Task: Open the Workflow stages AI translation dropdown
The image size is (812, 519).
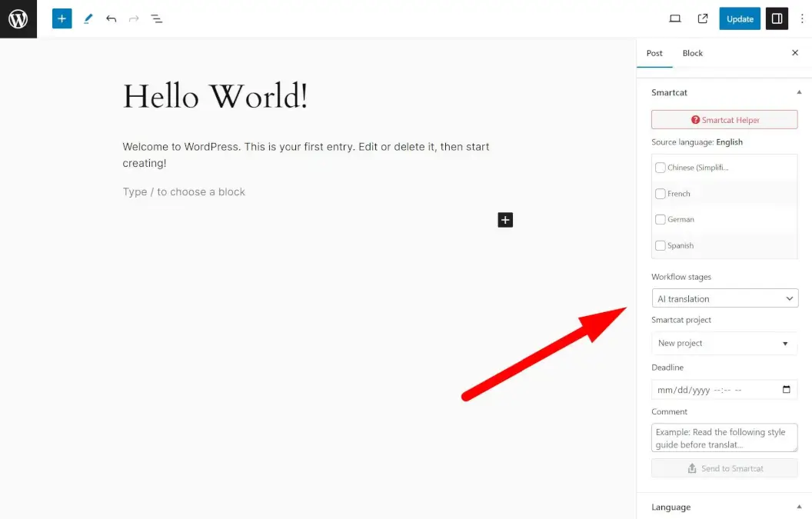Action: click(725, 298)
